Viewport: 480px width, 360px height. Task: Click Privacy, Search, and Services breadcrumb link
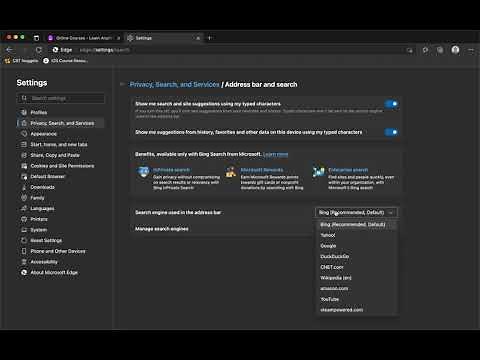click(x=175, y=85)
